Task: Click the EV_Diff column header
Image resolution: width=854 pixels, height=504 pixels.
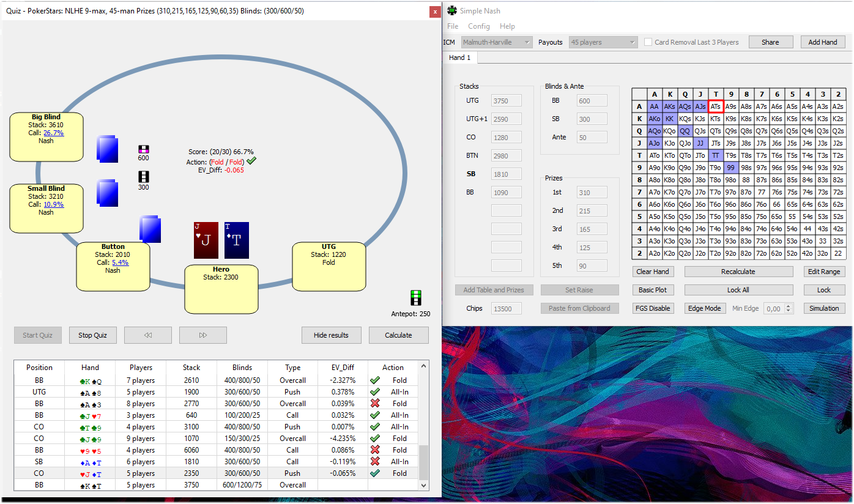Action: click(343, 368)
